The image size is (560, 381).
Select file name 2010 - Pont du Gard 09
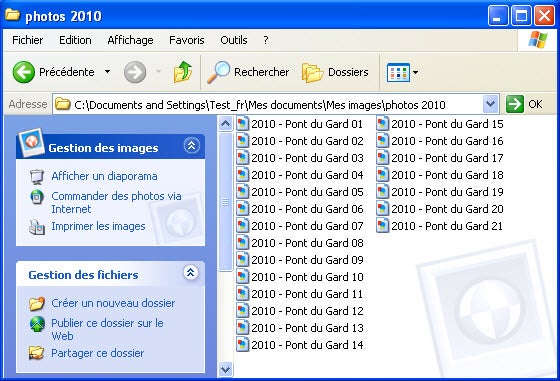pos(307,260)
